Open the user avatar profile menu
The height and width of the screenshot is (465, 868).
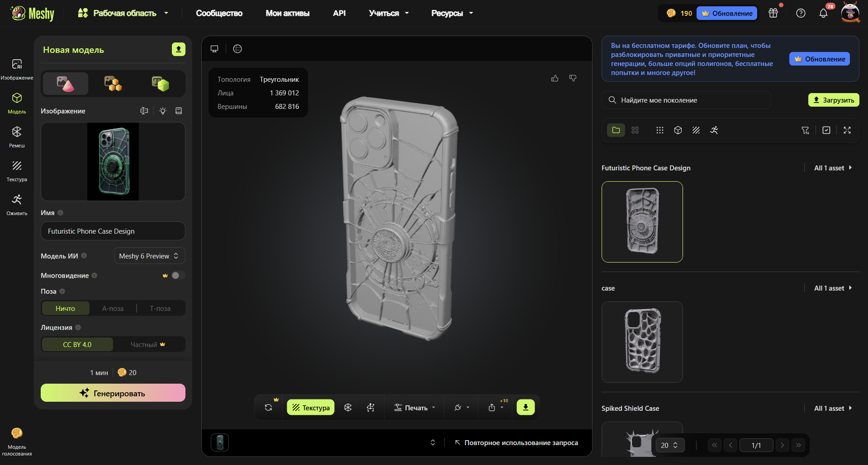[x=850, y=13]
